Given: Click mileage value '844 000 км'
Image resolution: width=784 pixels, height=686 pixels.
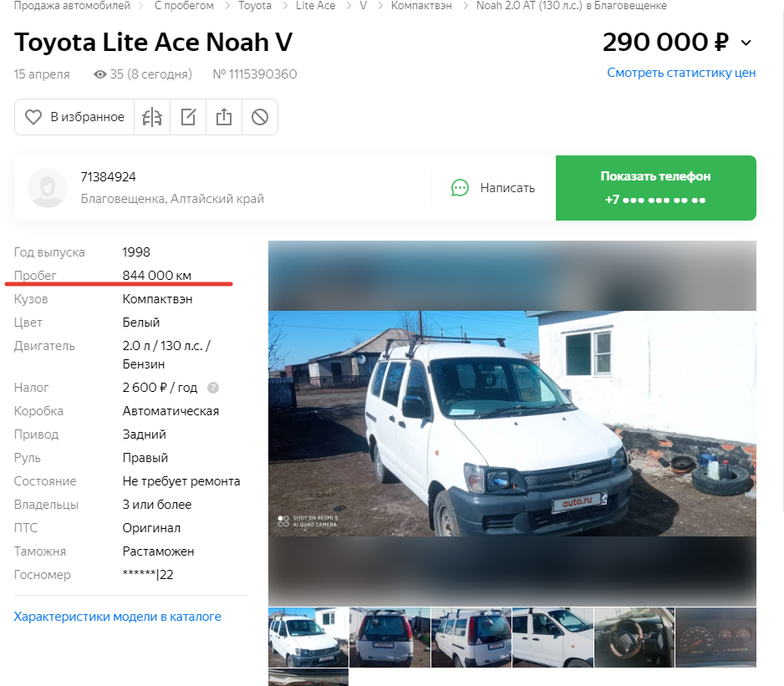Looking at the screenshot, I should coord(157,276).
